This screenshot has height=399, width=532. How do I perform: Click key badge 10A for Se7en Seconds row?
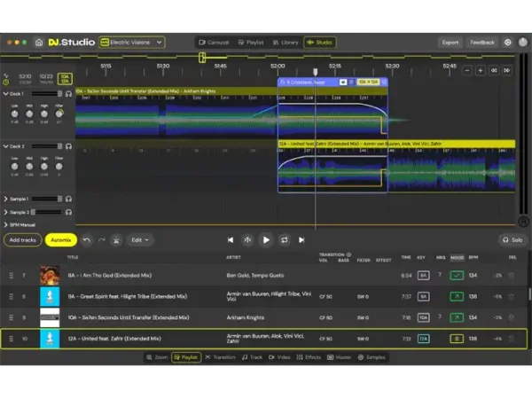point(423,317)
